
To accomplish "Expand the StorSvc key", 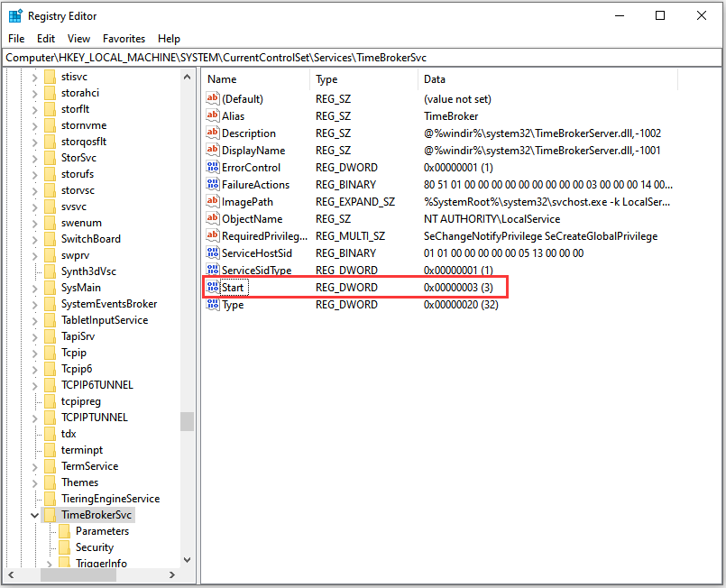I will click(x=35, y=158).
